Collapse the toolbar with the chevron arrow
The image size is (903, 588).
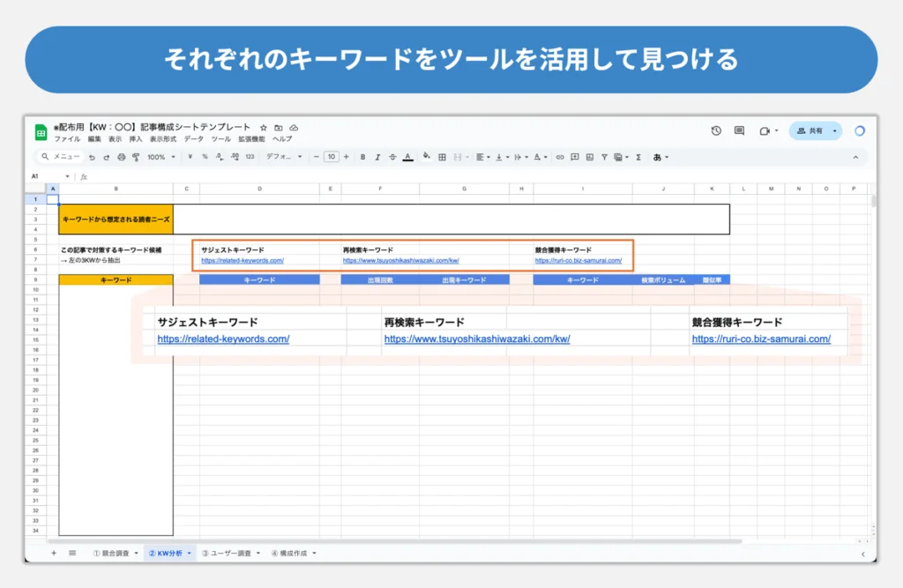click(854, 157)
